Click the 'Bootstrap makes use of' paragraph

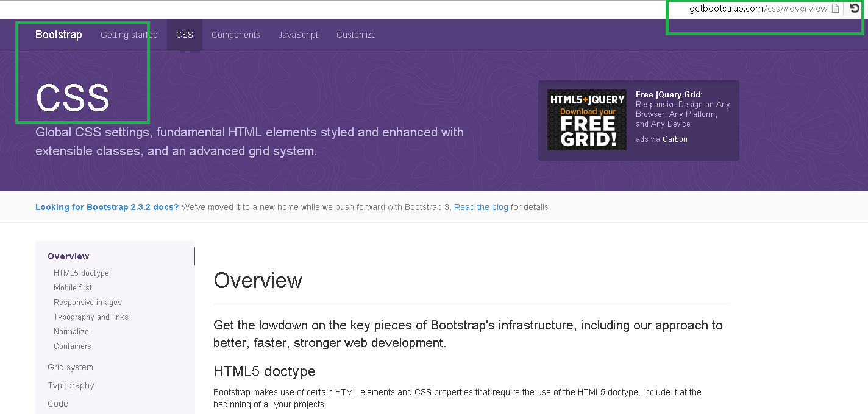[x=457, y=398]
